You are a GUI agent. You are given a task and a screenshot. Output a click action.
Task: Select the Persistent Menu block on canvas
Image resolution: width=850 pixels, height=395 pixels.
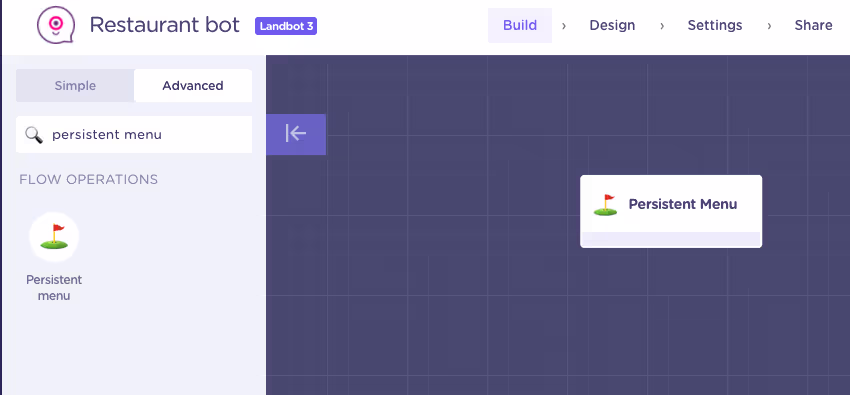click(x=671, y=211)
